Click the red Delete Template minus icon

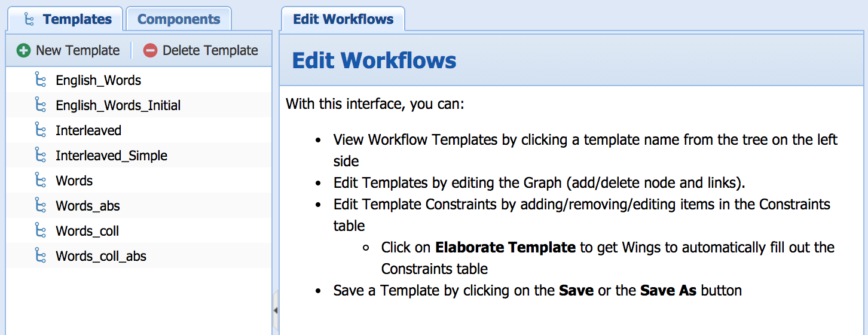pyautogui.click(x=150, y=51)
